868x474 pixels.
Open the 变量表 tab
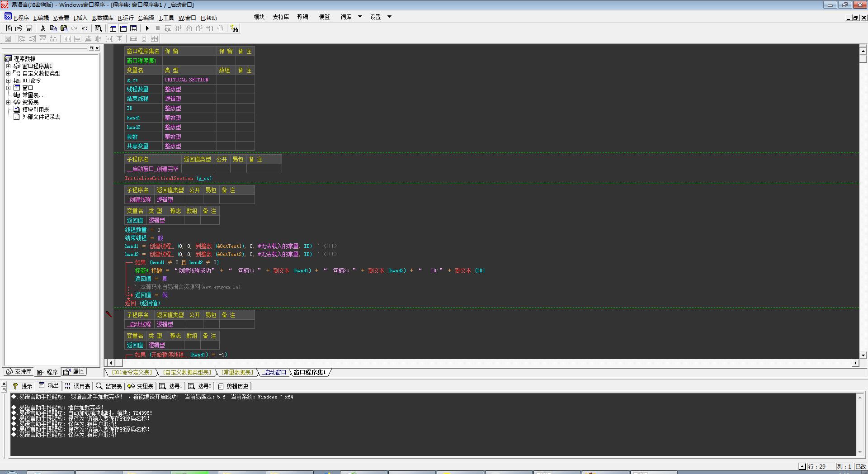141,386
